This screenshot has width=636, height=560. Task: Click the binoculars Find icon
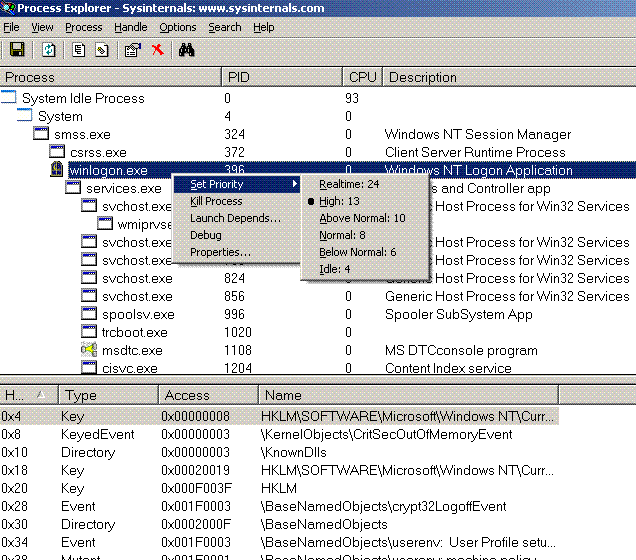[187, 50]
